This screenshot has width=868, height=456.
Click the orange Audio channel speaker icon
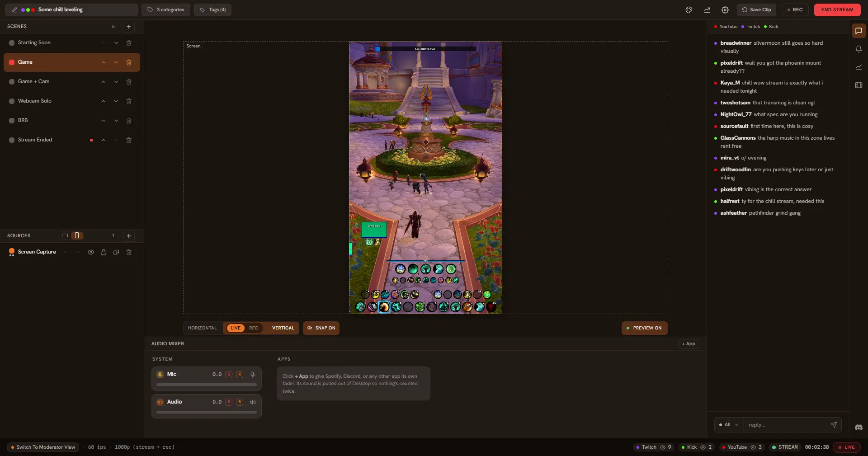tap(160, 402)
